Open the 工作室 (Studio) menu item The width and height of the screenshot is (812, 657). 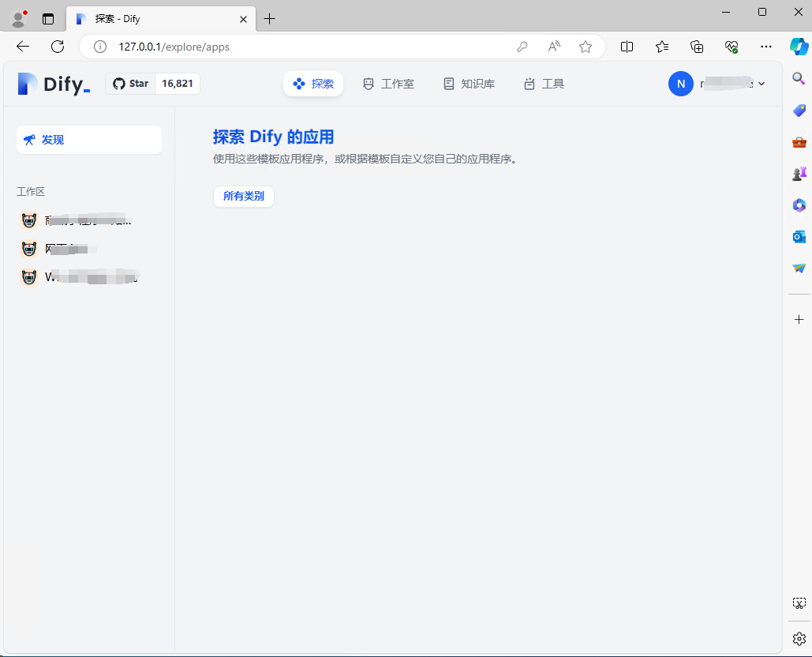tap(388, 83)
